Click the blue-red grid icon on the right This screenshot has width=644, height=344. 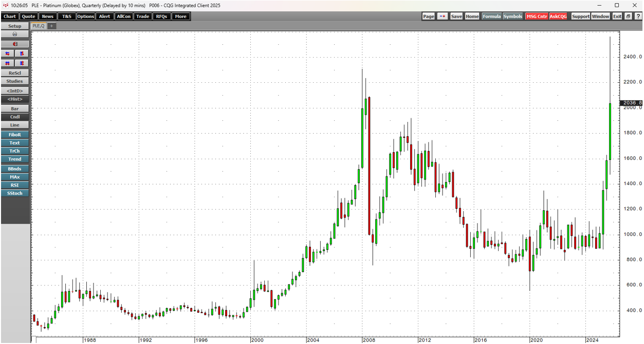coord(22,63)
